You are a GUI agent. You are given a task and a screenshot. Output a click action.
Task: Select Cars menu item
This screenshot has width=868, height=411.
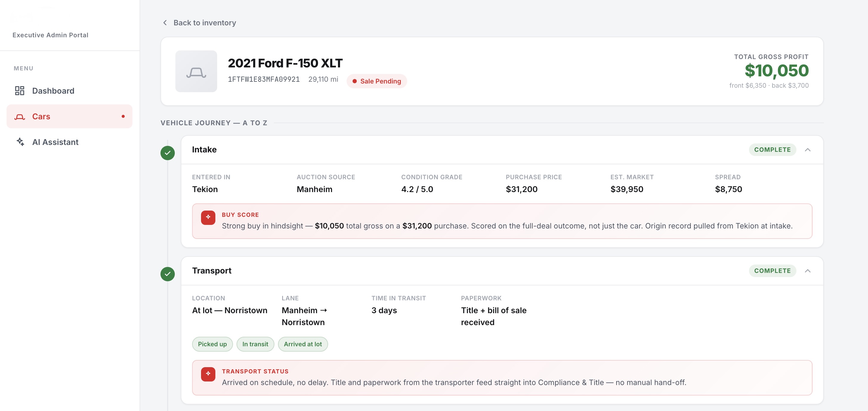[x=69, y=116]
